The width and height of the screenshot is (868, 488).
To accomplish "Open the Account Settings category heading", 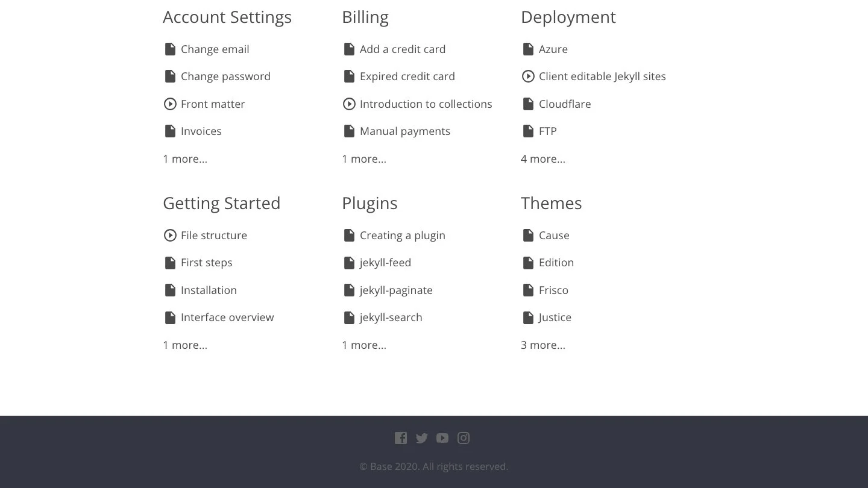I will [x=227, y=17].
